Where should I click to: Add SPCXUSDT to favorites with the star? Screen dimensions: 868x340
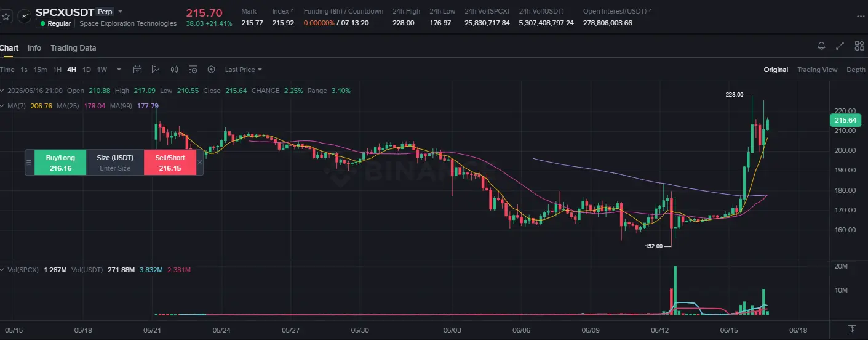(6, 17)
